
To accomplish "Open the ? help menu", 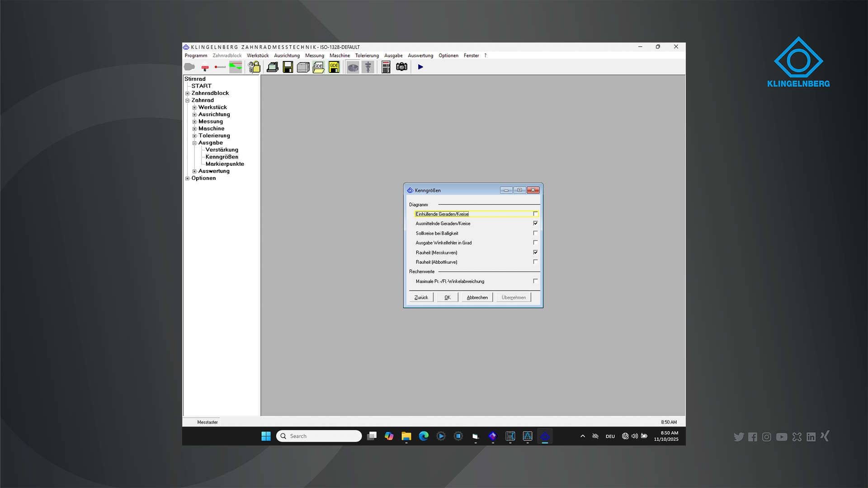I will (x=486, y=56).
